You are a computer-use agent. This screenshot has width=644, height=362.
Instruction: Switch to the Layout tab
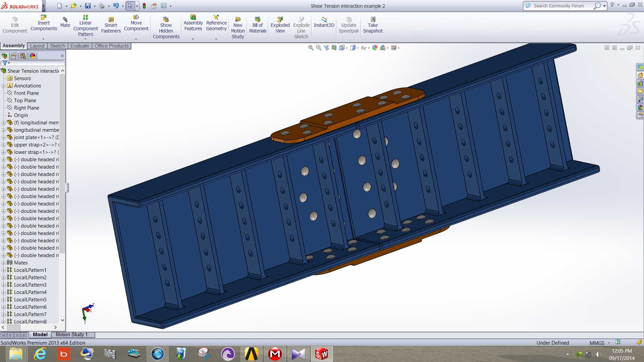(37, 46)
